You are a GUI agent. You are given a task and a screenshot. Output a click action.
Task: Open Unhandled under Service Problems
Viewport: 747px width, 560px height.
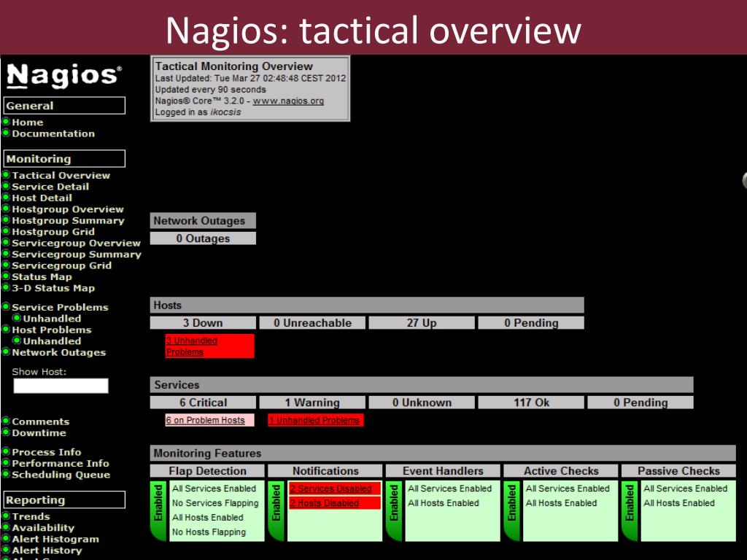pos(52,319)
